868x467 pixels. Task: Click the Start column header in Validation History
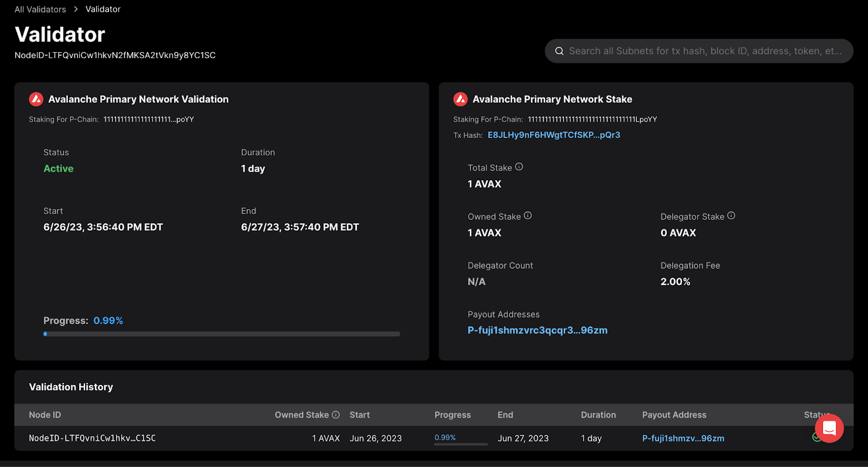[360, 415]
